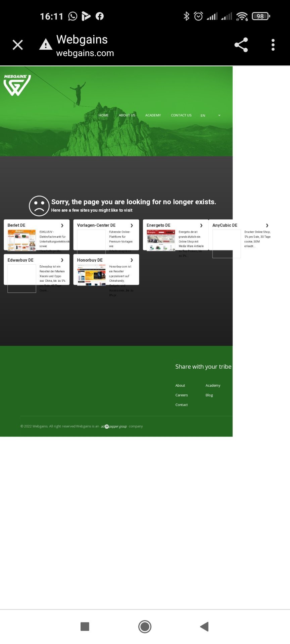Click the Honorbuy DE title
The height and width of the screenshot is (644, 290).
point(90,260)
